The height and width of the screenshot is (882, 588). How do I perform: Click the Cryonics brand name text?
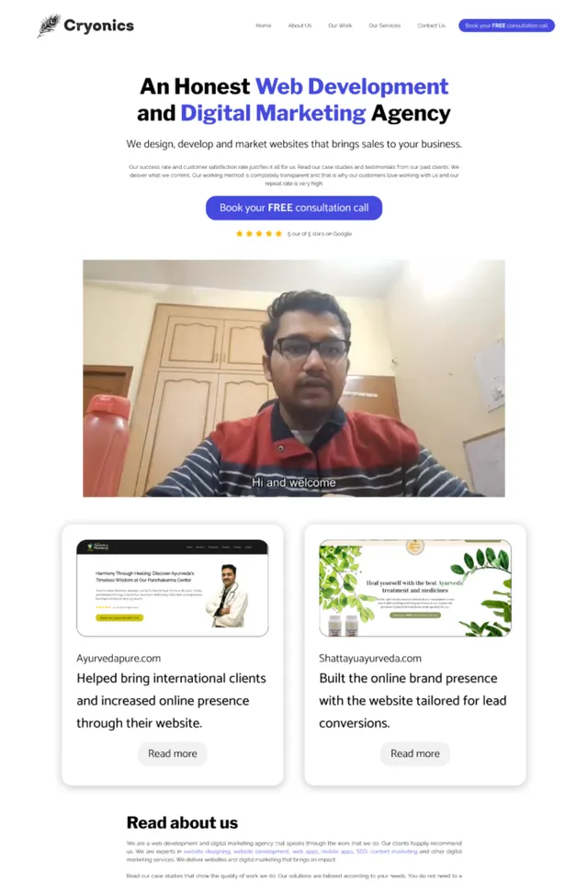98,26
